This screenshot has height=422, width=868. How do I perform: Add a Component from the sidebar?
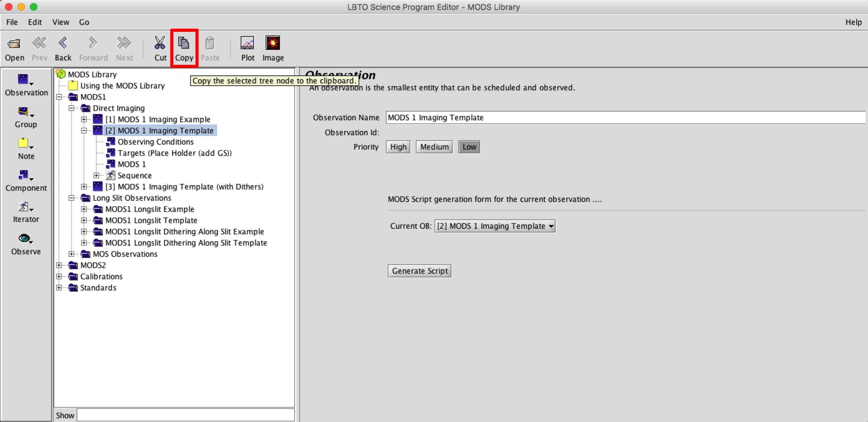[26, 181]
